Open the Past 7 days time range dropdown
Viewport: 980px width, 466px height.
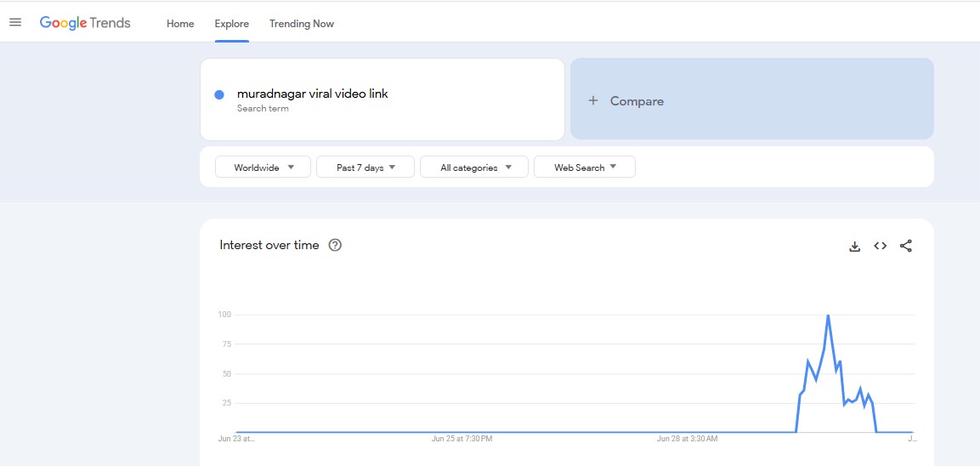(365, 168)
